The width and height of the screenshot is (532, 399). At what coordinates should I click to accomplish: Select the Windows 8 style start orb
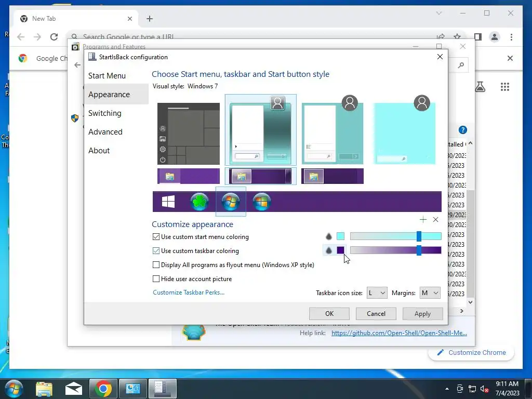point(262,202)
